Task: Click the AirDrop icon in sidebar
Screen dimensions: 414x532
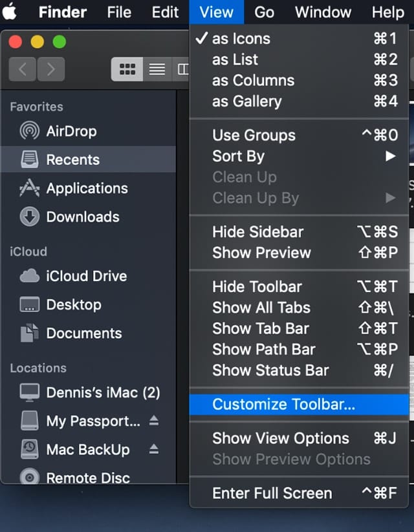Action: [29, 131]
